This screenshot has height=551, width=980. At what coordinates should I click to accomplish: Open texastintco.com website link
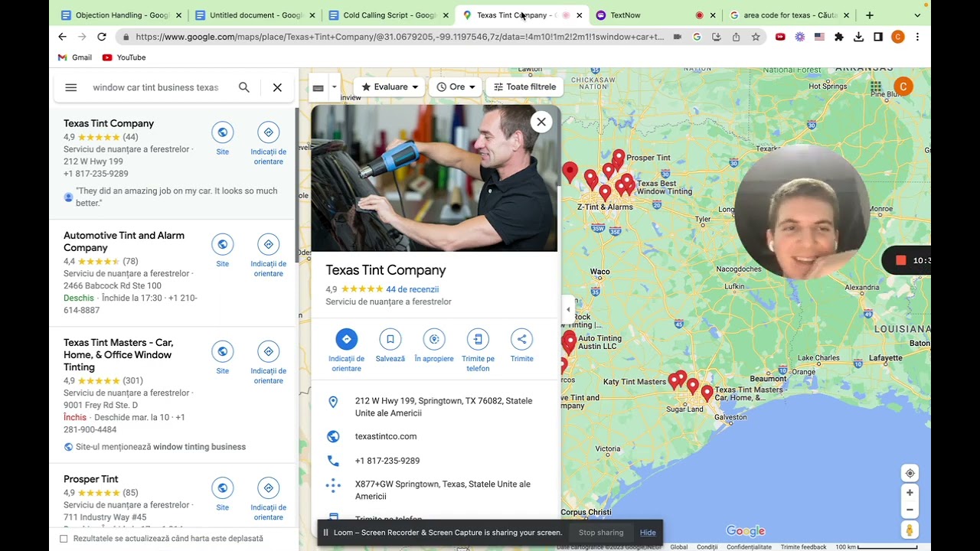pos(386,436)
